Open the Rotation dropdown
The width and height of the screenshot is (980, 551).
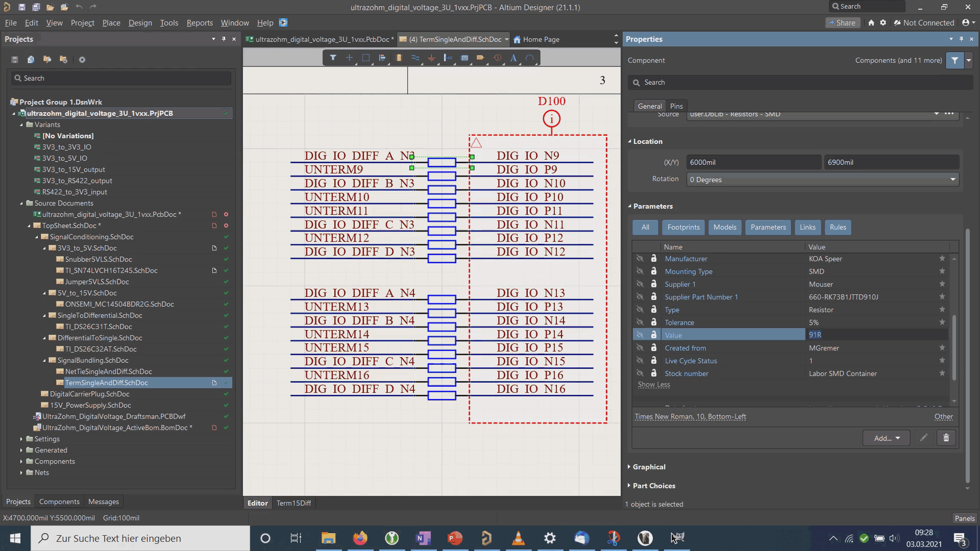click(x=952, y=180)
